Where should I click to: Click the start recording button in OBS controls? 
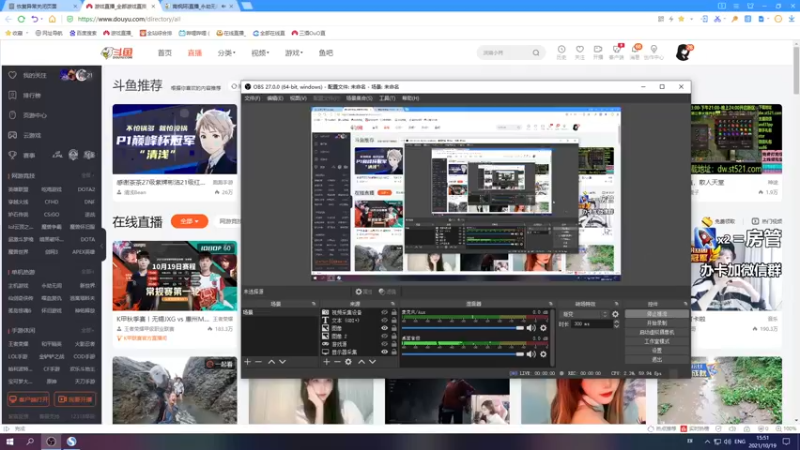pyautogui.click(x=657, y=323)
